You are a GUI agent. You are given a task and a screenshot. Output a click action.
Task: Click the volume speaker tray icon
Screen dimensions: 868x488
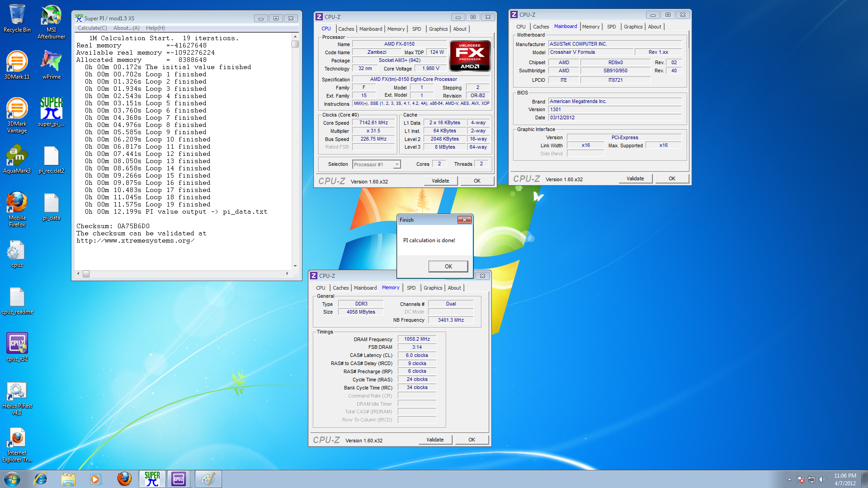point(822,479)
